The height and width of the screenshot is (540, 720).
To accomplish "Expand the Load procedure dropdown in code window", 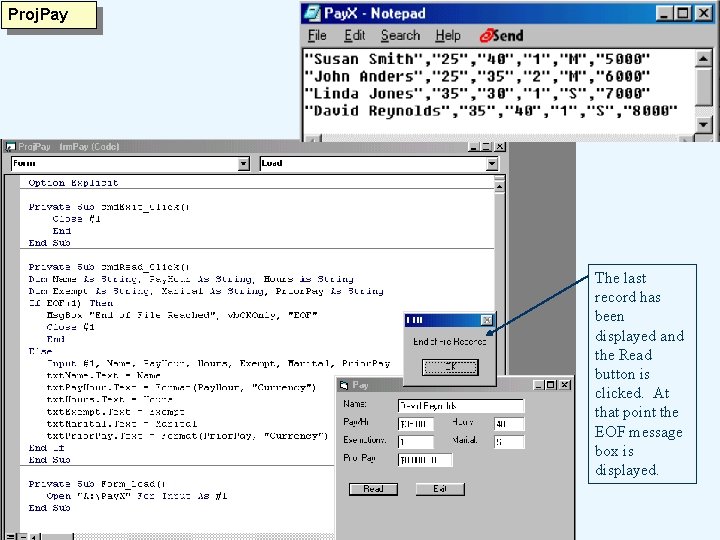I will click(x=492, y=163).
